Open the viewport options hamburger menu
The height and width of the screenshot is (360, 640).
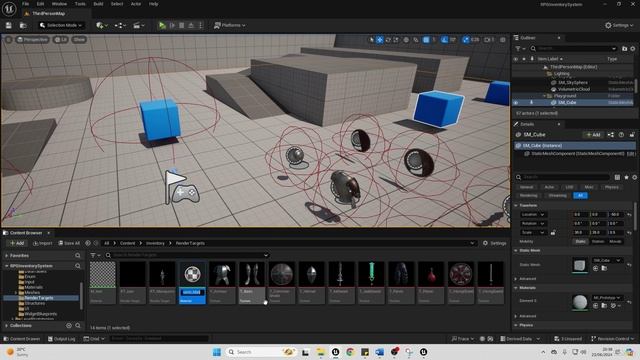(8, 40)
